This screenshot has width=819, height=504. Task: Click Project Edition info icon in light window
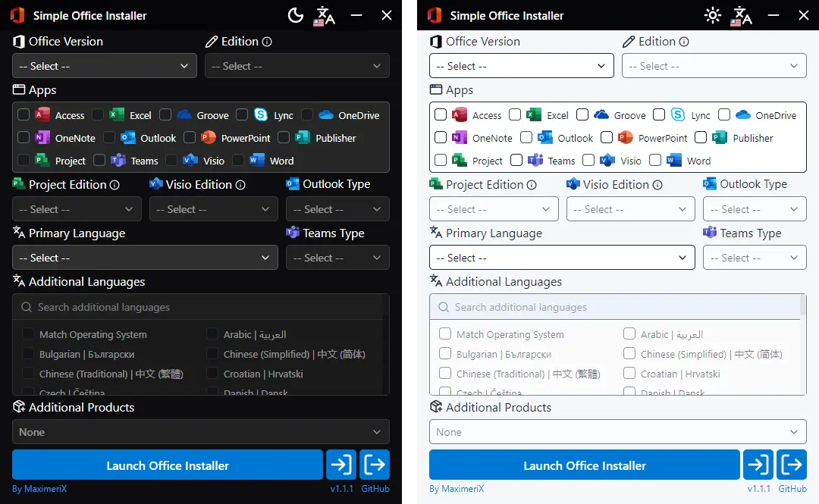532,185
